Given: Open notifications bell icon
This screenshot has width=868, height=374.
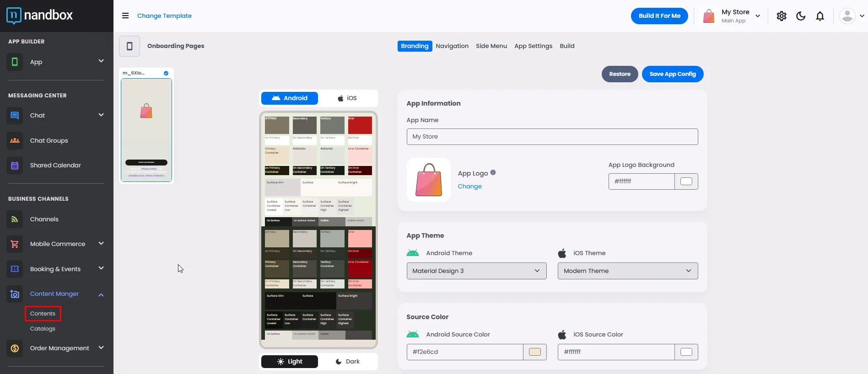Looking at the screenshot, I should click(820, 16).
